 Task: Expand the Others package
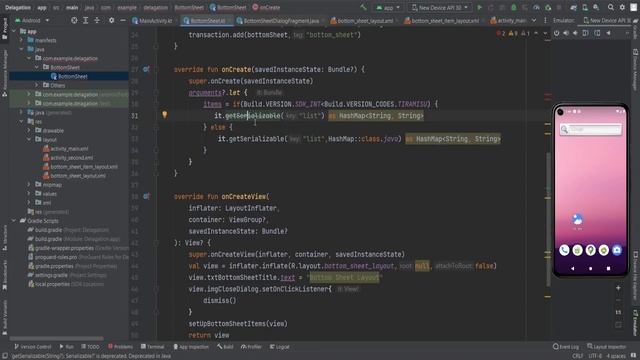click(36, 85)
